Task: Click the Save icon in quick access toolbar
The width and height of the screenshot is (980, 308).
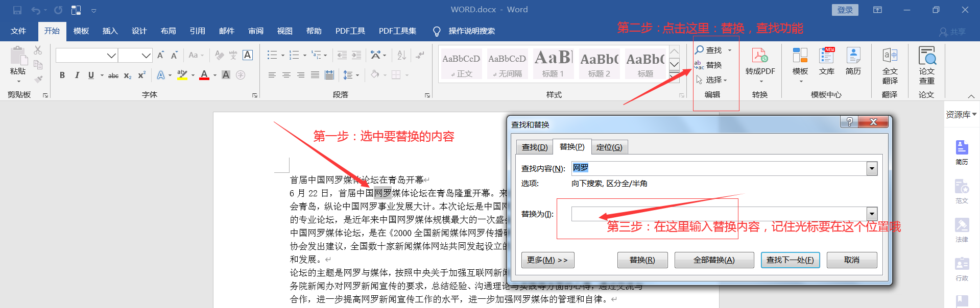Action: (17, 10)
